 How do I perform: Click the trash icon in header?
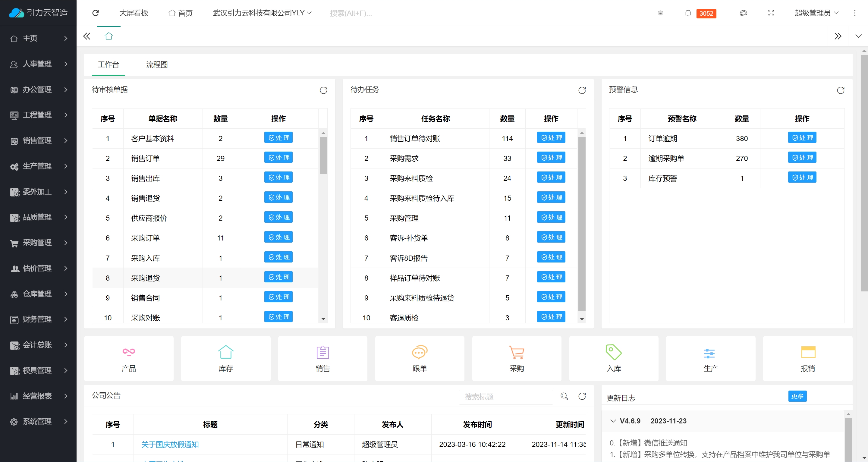pos(660,13)
